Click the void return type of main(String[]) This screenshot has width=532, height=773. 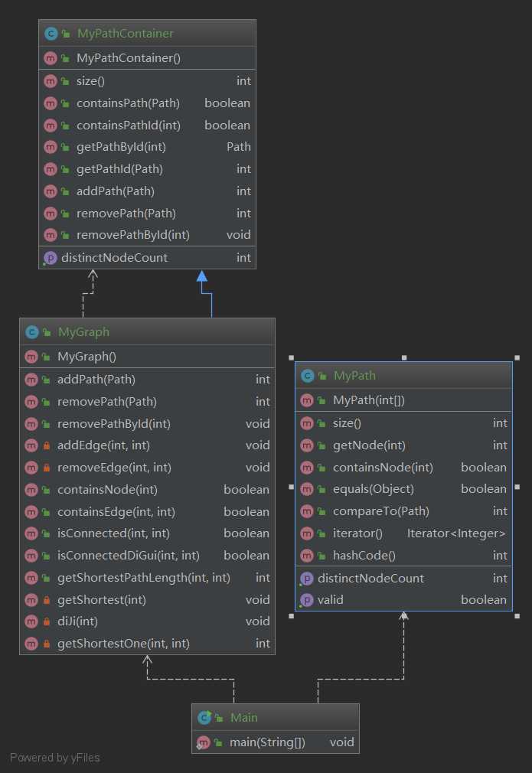click(x=341, y=742)
